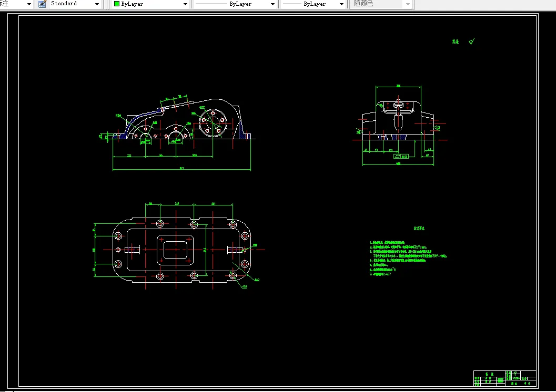This screenshot has width=556, height=392.
Task: Select the 其余 text near top right
Action: pos(456,42)
